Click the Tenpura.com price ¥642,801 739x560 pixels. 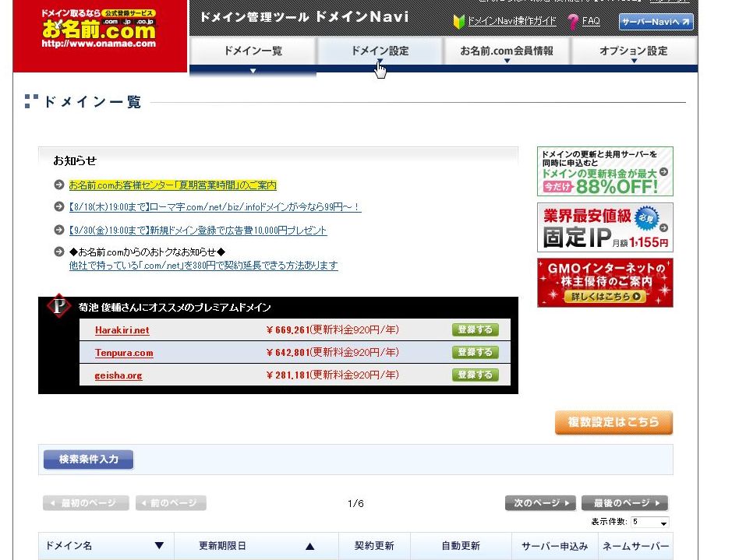288,352
